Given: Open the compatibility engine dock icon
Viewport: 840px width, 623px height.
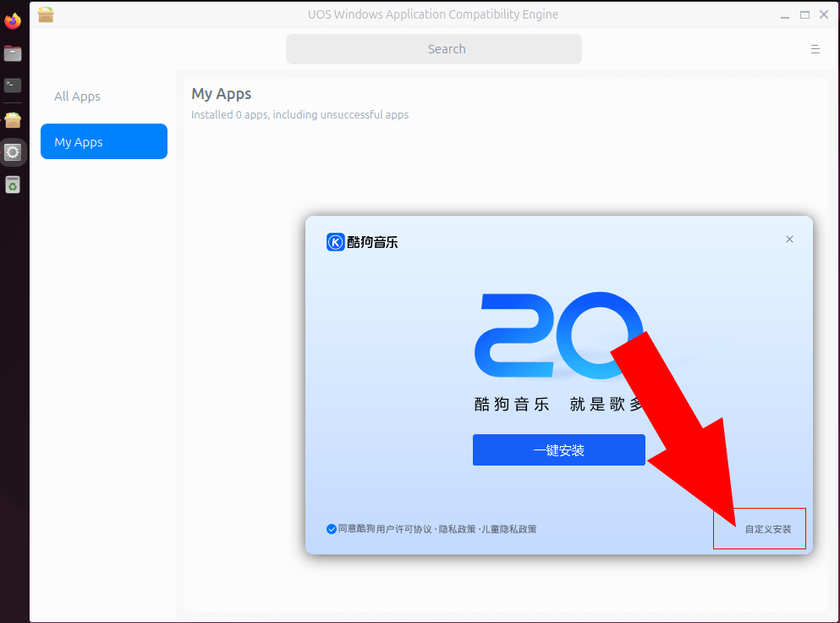Looking at the screenshot, I should click(x=13, y=120).
